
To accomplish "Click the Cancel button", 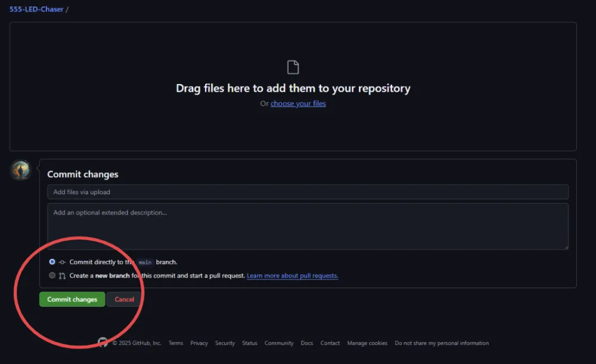I will 125,300.
